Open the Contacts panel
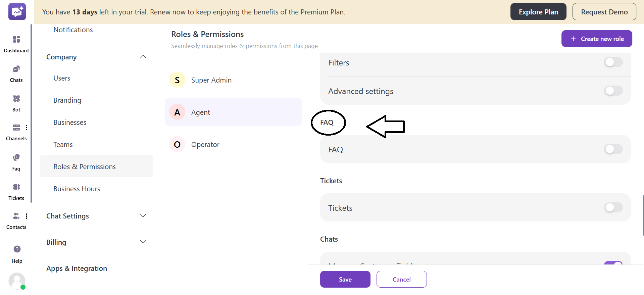The height and width of the screenshot is (295, 644). point(16,220)
